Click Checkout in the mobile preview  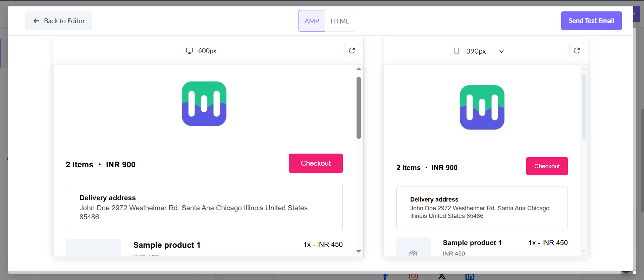[x=547, y=166]
